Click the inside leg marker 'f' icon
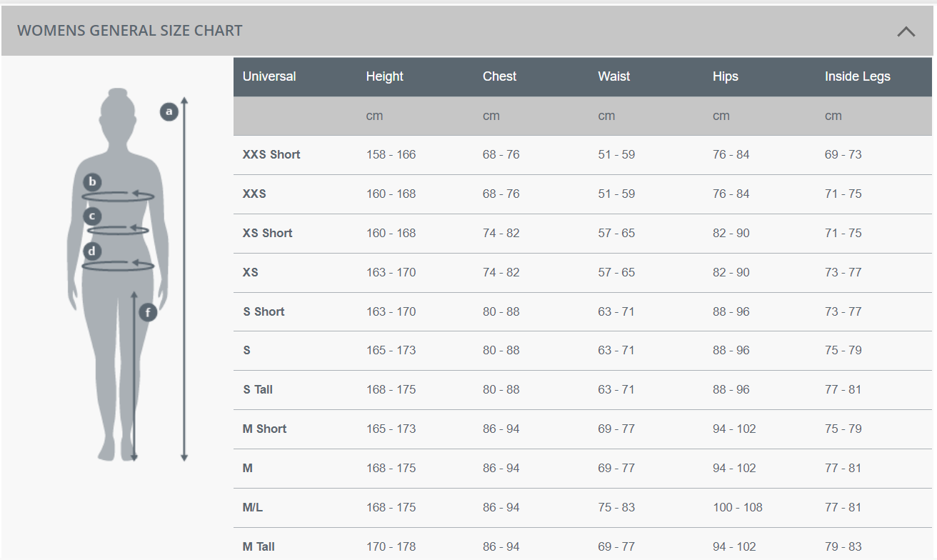 (148, 312)
